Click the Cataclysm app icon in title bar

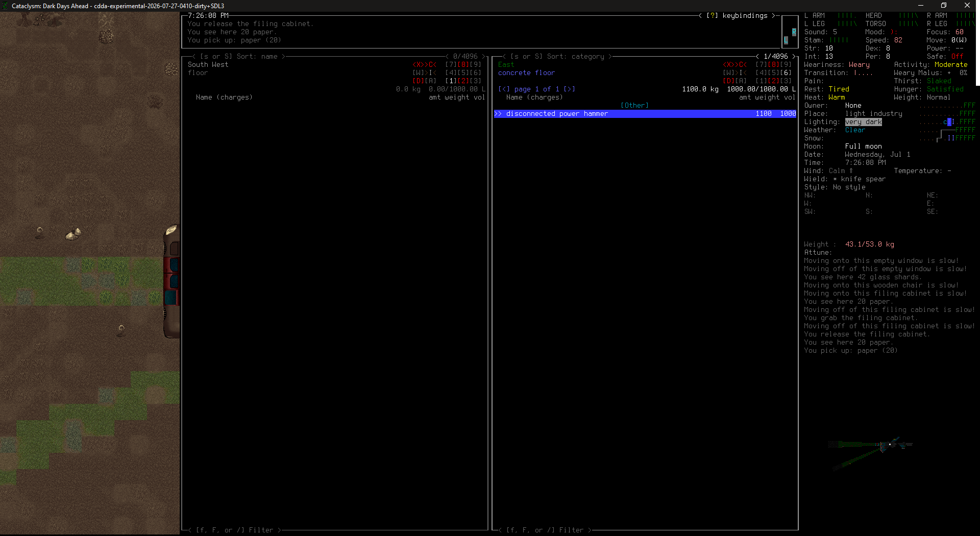coord(5,6)
